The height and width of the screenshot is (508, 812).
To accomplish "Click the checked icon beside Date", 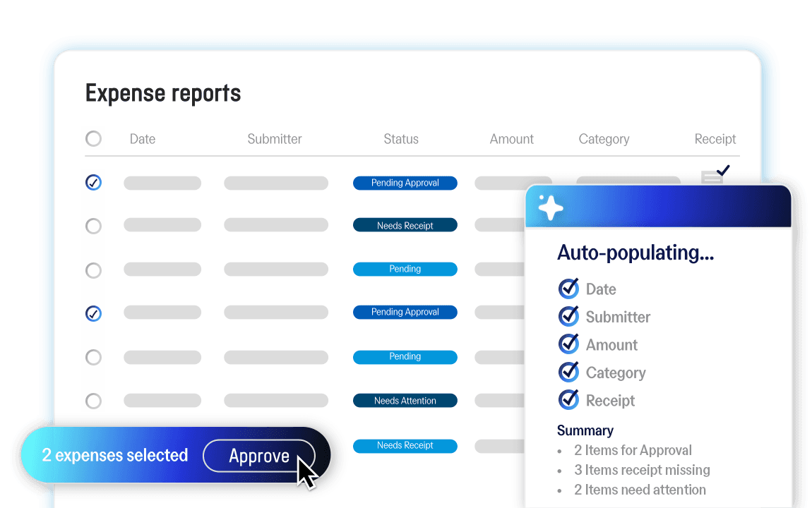I will tap(568, 288).
